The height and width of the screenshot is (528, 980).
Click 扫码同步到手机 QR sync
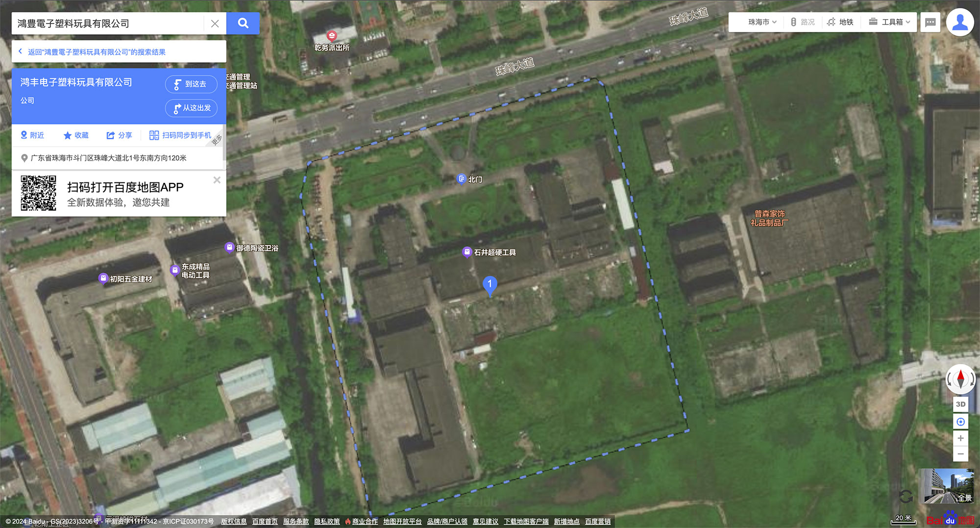[180, 135]
